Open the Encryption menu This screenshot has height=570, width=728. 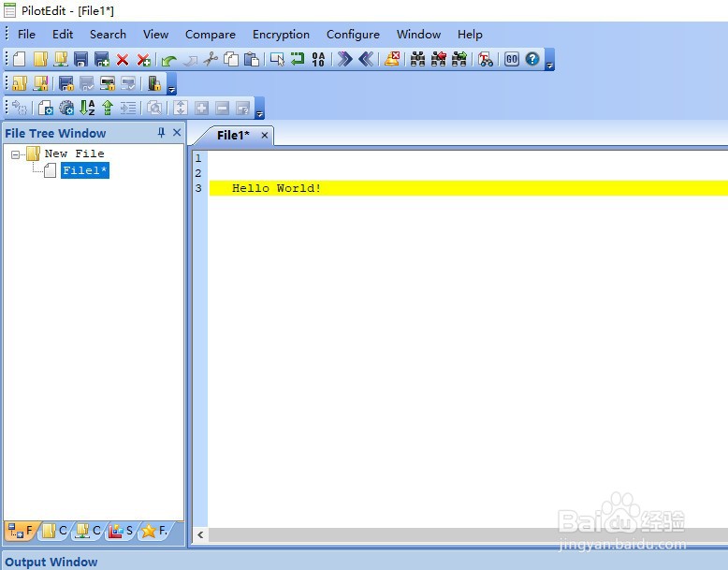[x=281, y=35]
